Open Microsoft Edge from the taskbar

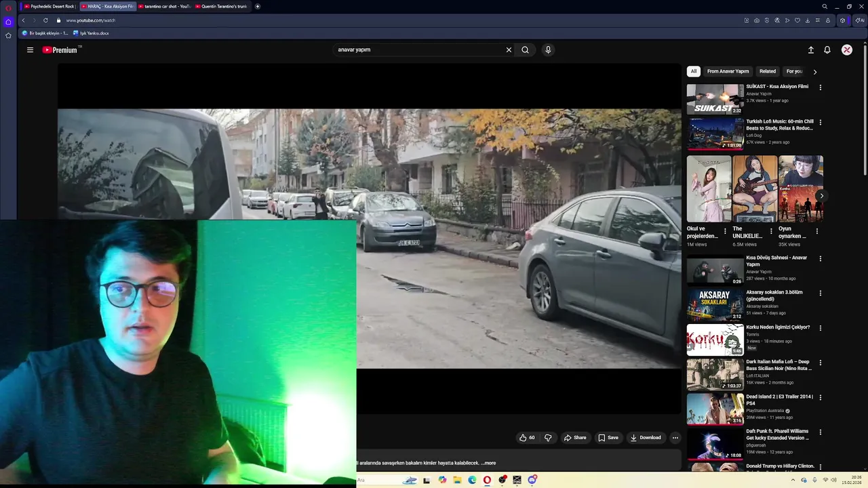pos(472,480)
